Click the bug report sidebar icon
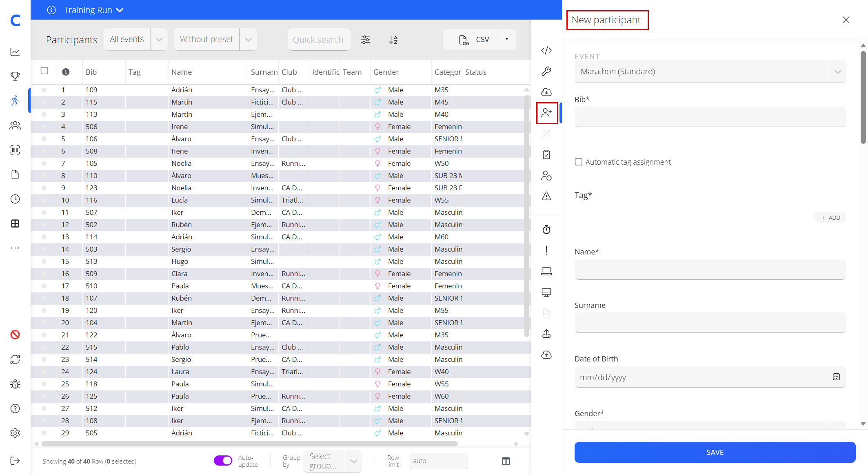 click(x=15, y=384)
